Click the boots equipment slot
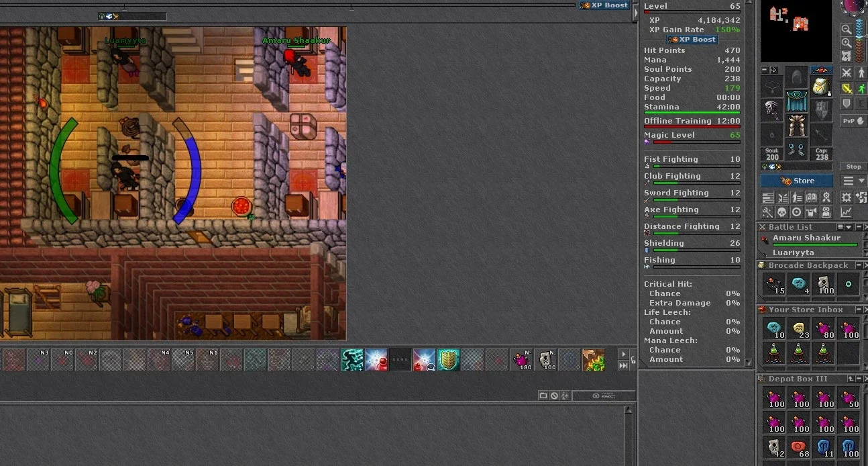Image resolution: width=868 pixels, height=466 pixels. [x=797, y=150]
